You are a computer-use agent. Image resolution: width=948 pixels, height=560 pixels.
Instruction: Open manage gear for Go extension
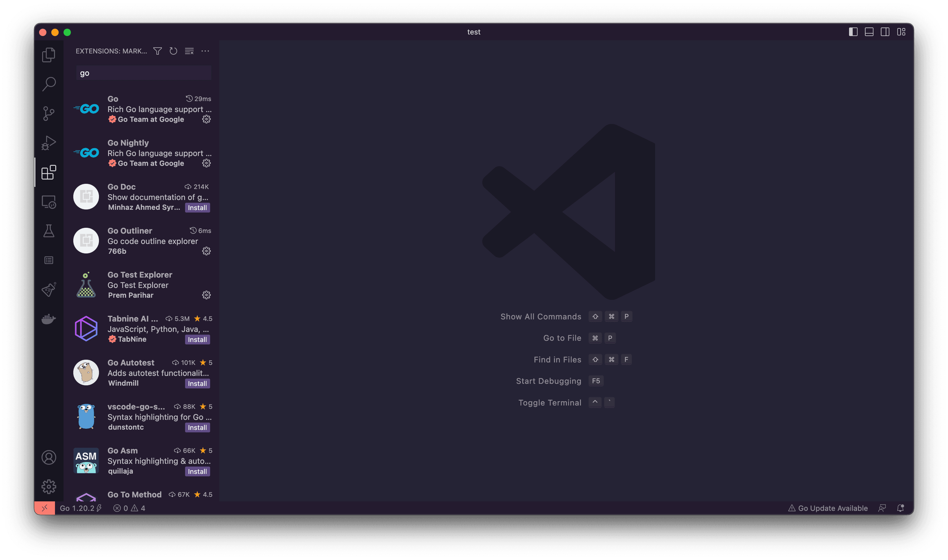[206, 119]
